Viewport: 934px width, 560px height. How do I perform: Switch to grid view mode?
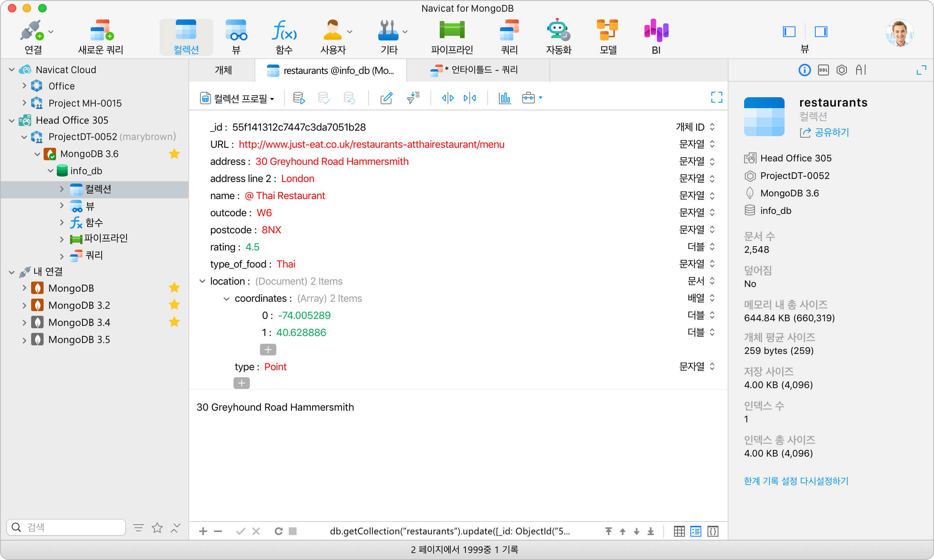point(679,531)
